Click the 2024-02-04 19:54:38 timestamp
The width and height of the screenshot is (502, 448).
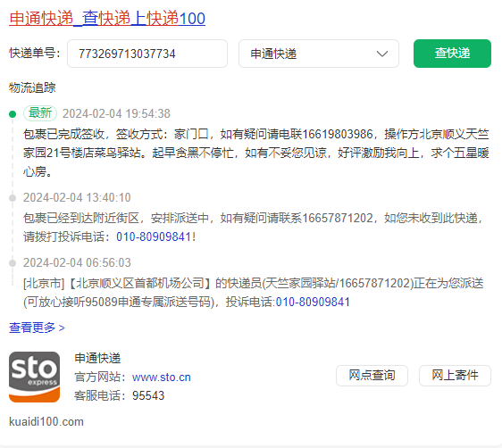[x=116, y=113]
